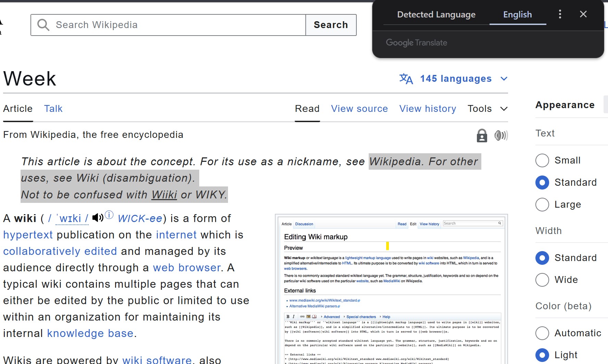The height and width of the screenshot is (364, 608).
Task: Select Automatic color option
Action: pos(542,333)
